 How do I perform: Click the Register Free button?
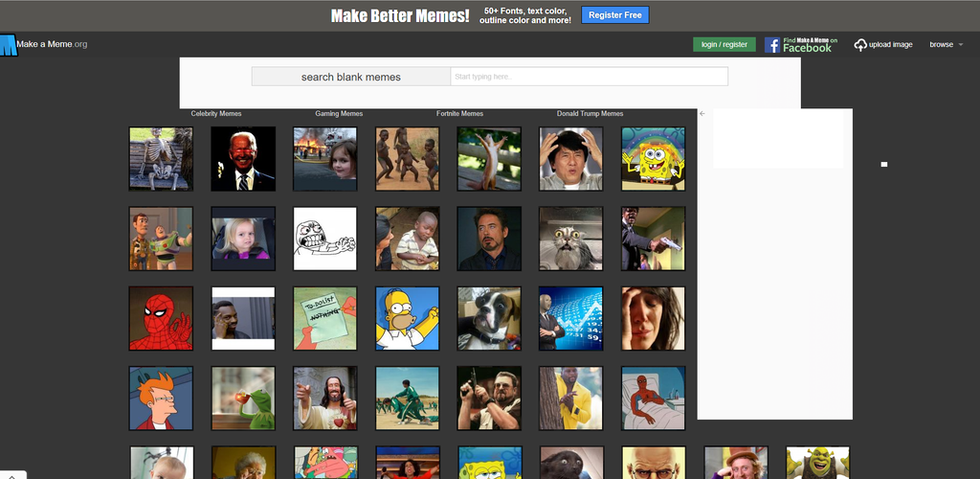[x=615, y=15]
